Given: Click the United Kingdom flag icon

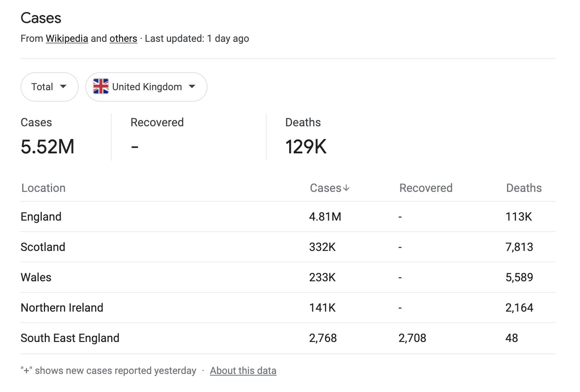Looking at the screenshot, I should [101, 87].
